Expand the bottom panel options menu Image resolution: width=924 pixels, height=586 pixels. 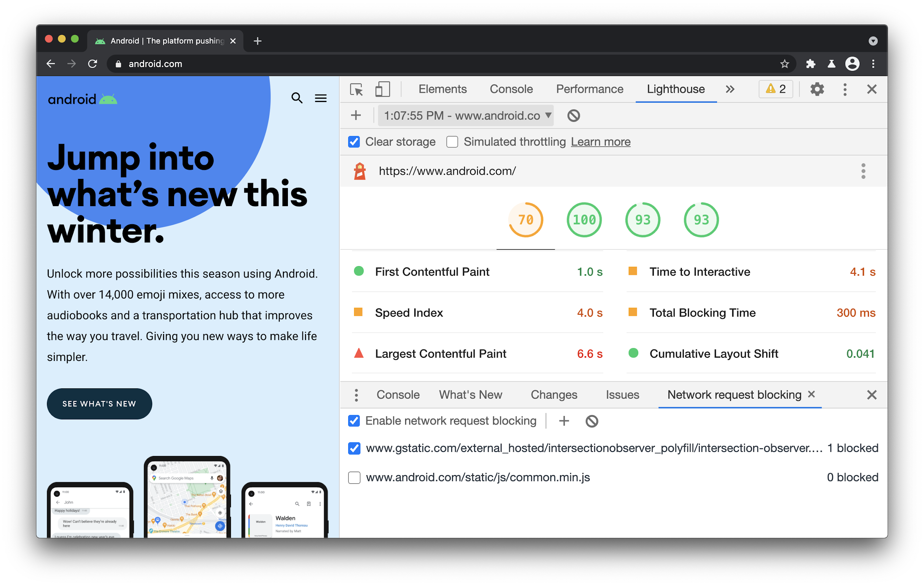tap(356, 395)
